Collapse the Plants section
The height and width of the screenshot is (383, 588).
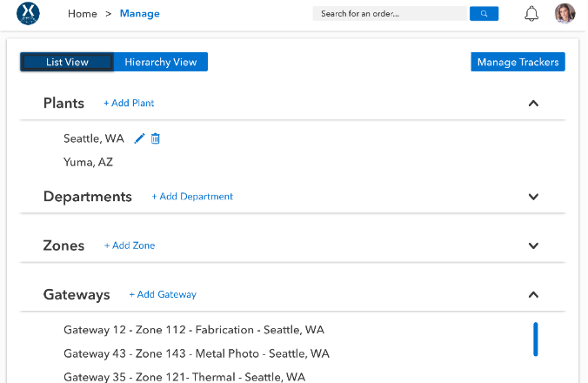tap(533, 103)
